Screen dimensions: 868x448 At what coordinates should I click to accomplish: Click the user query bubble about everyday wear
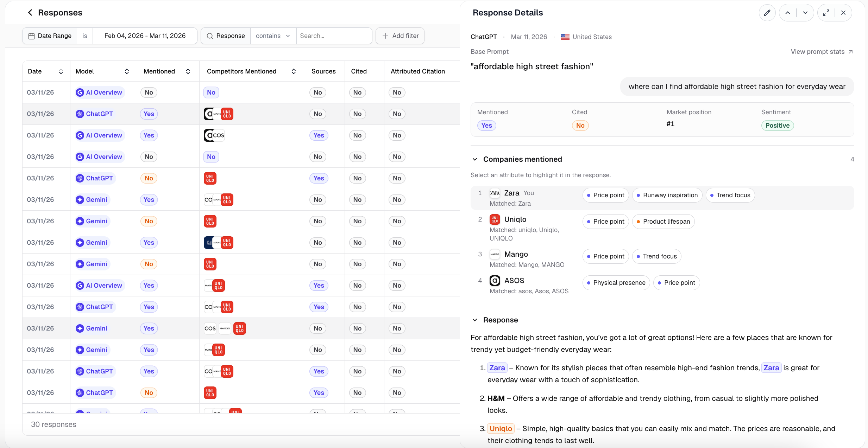[x=737, y=87]
